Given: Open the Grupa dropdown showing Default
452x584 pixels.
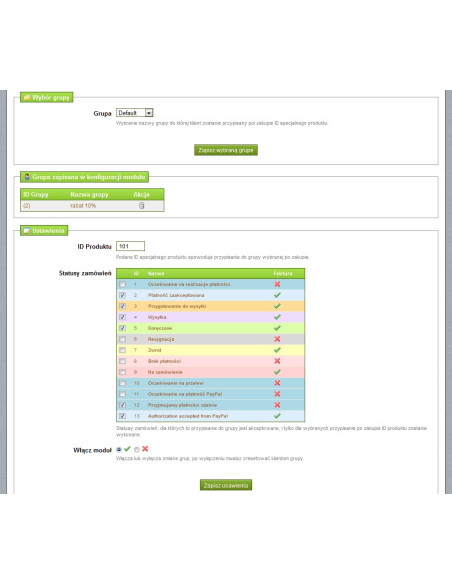Looking at the screenshot, I should coord(134,112).
